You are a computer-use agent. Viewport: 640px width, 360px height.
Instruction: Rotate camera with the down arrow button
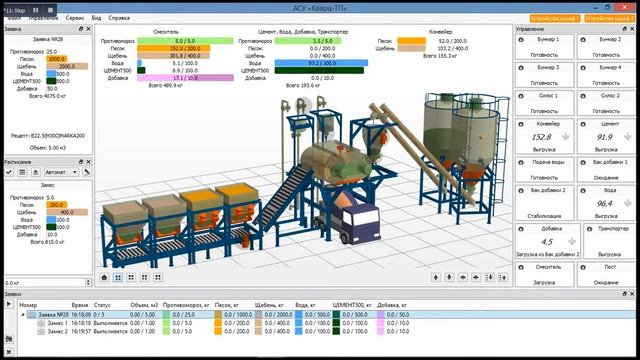click(449, 278)
